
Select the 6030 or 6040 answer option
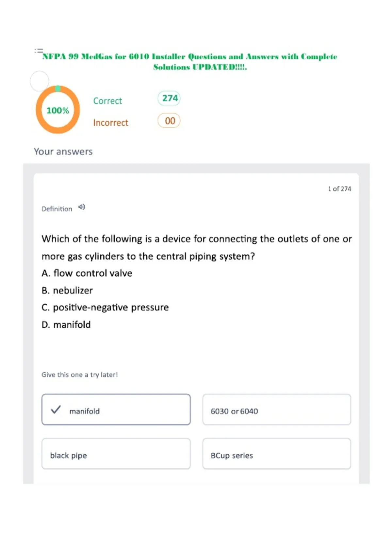pyautogui.click(x=277, y=409)
